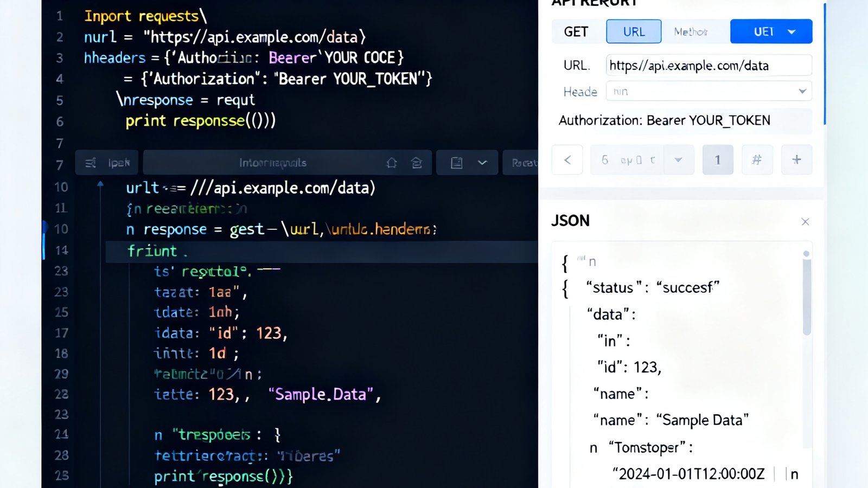Click the last print response()) code line
The image size is (868, 488).
(x=224, y=476)
